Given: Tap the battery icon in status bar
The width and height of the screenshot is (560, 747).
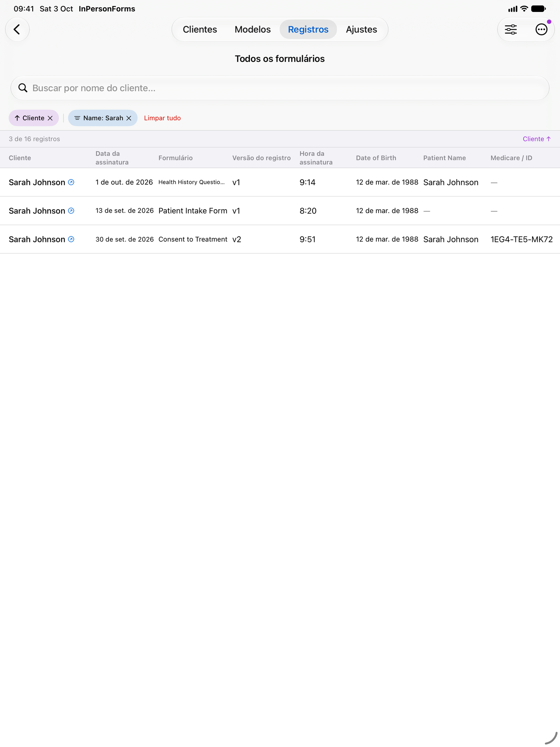Looking at the screenshot, I should (x=538, y=8).
